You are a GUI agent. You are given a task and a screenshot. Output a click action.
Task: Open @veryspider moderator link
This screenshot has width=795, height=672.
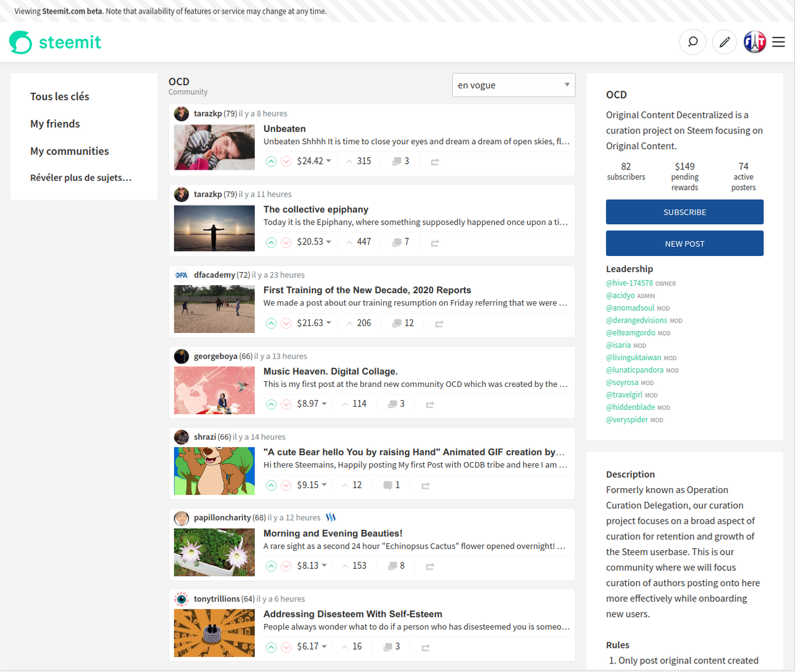tap(627, 420)
